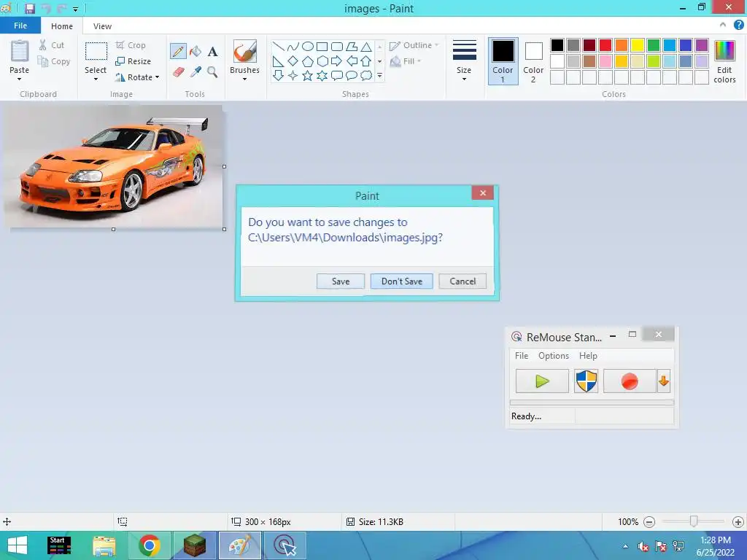
Task: Click the Save icon in quick access toolbar
Action: [x=29, y=9]
